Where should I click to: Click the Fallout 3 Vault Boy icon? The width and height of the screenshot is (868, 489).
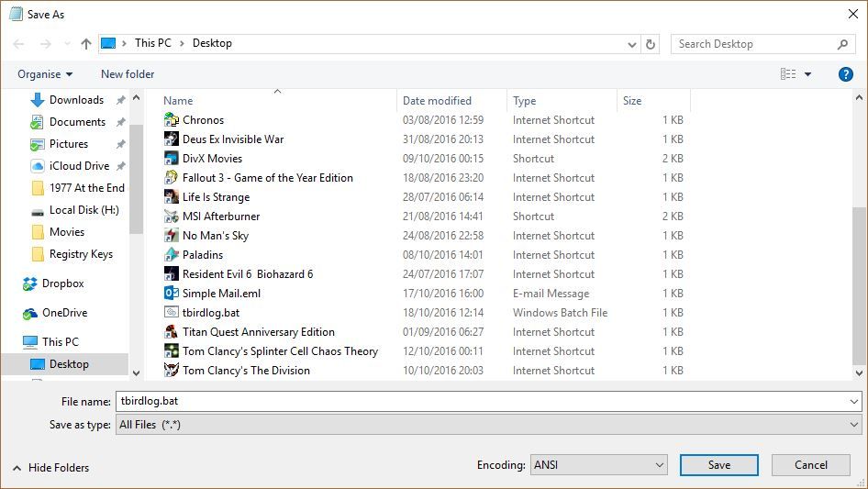171,178
